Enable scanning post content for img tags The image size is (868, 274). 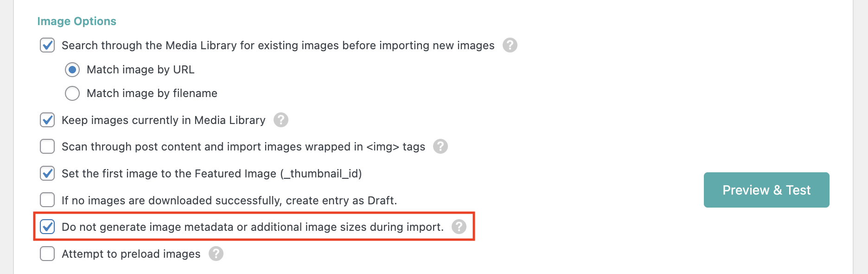coord(47,146)
